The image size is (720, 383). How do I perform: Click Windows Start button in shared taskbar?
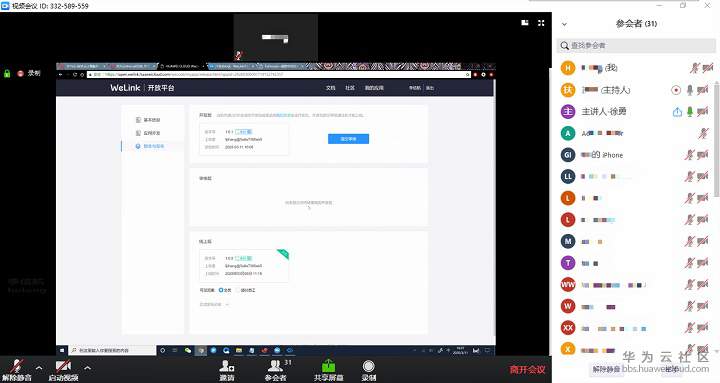(x=62, y=350)
